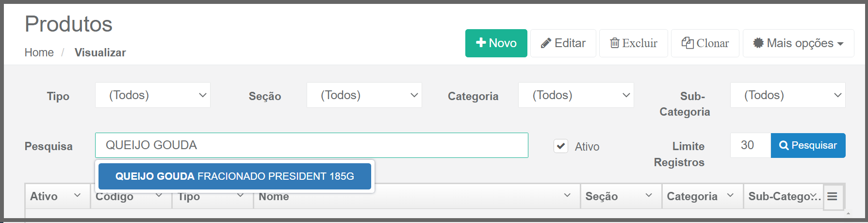Open the Categoria column header menu arrow

click(730, 195)
